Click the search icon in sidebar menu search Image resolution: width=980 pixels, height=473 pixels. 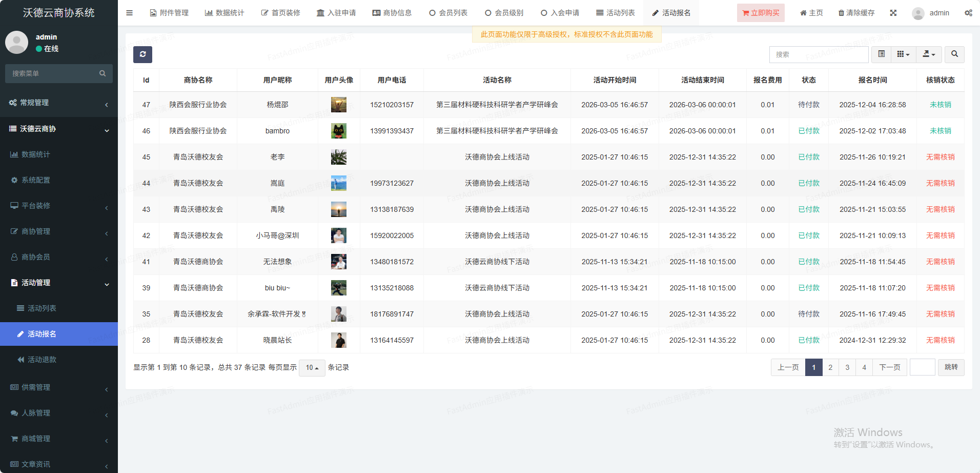pyautogui.click(x=103, y=73)
